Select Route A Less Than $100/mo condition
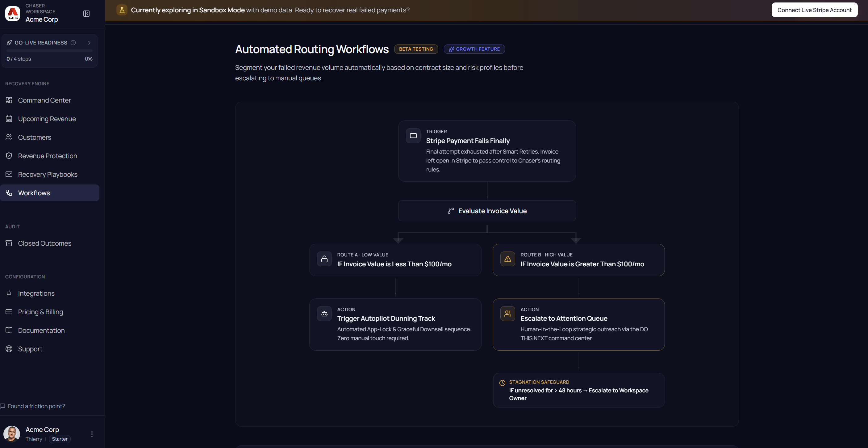This screenshot has width=868, height=448. click(395, 260)
